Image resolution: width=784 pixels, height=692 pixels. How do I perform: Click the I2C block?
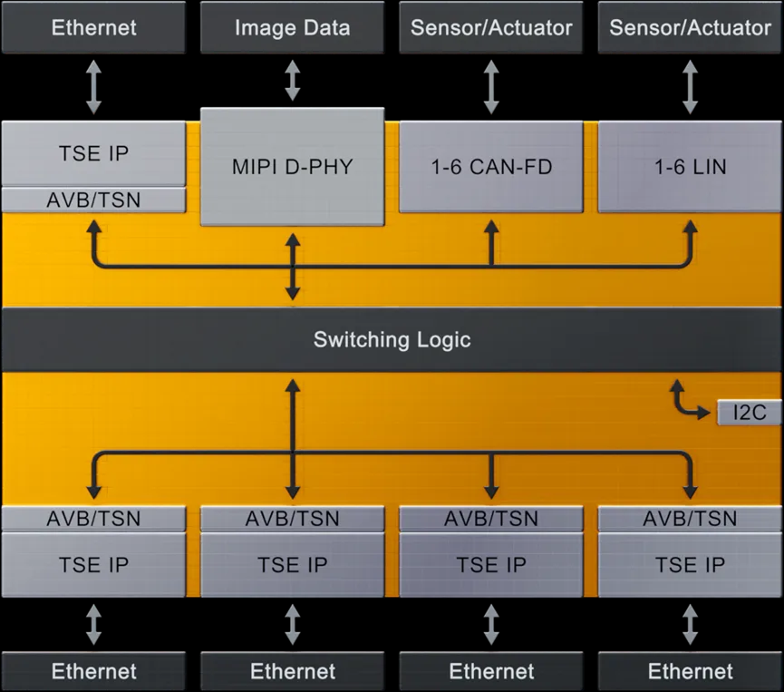tap(749, 413)
